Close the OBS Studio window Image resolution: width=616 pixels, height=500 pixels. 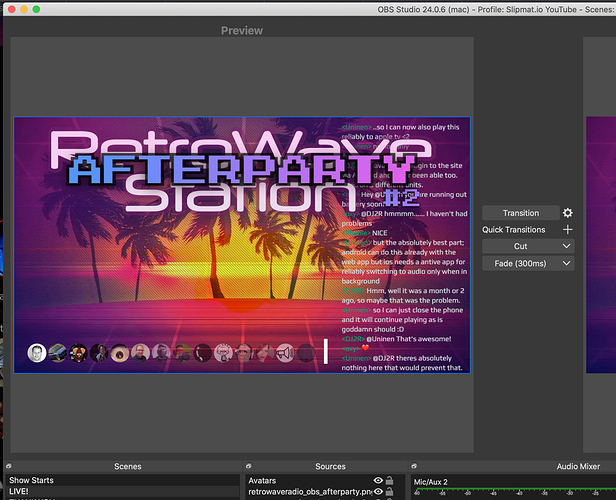click(12, 9)
